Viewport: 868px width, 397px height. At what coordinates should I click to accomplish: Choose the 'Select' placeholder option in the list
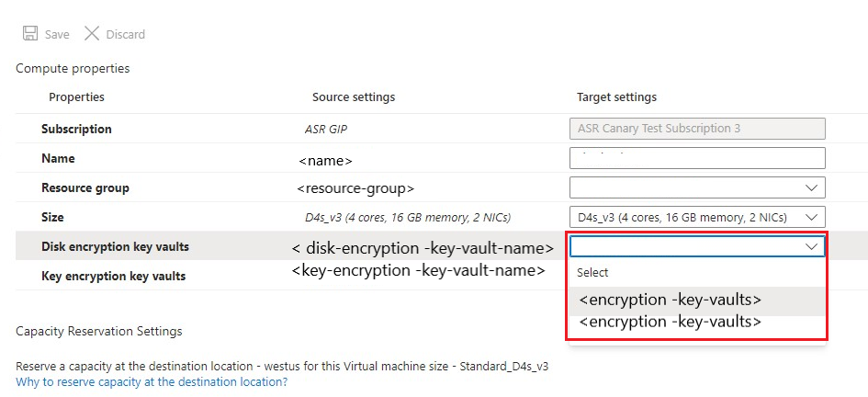(592, 272)
